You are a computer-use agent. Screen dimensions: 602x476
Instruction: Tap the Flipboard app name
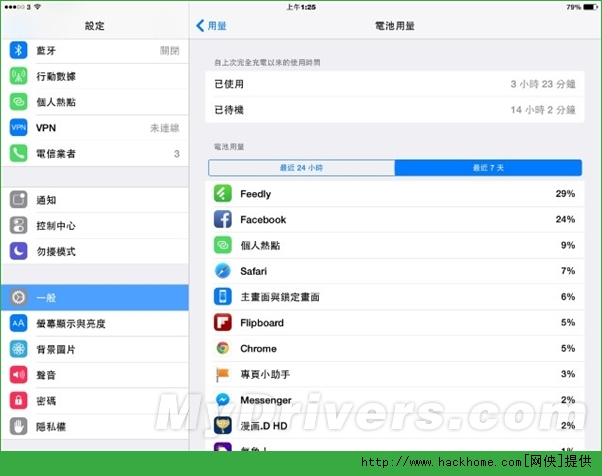coord(262,323)
